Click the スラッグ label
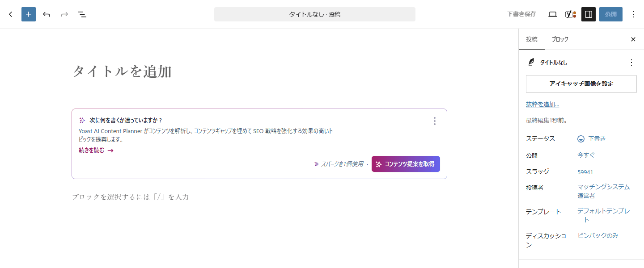This screenshot has width=644, height=268. pos(538,172)
